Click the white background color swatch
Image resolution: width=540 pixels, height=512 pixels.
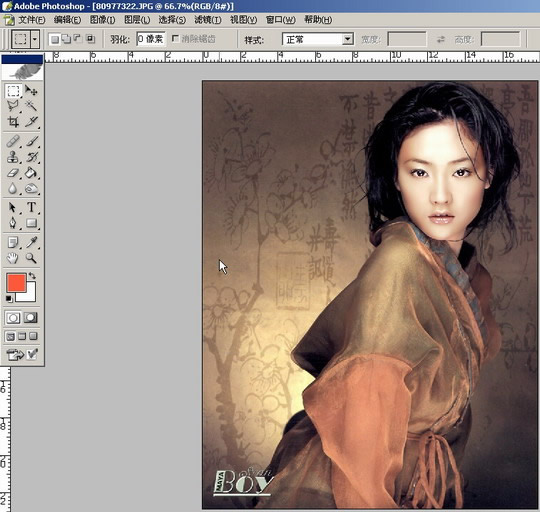tap(30, 297)
